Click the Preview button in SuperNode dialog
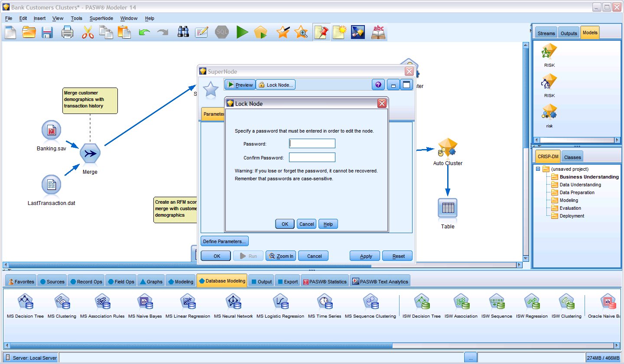 240,85
